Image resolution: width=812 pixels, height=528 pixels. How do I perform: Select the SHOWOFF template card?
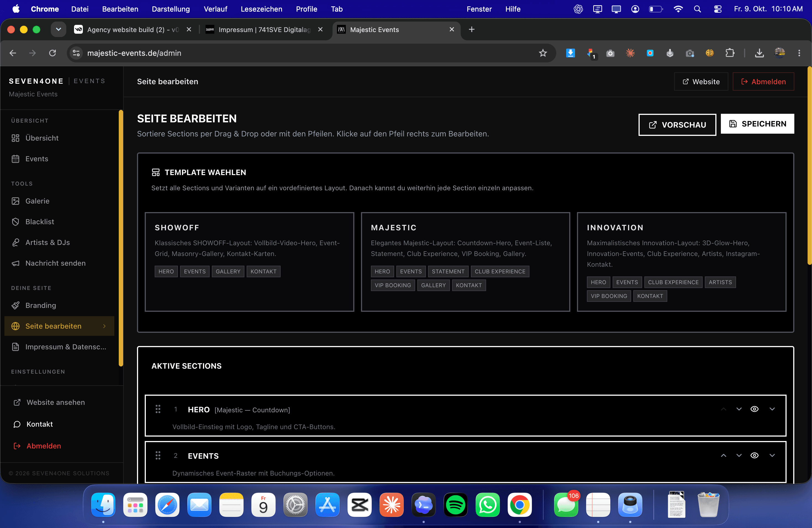click(x=249, y=262)
